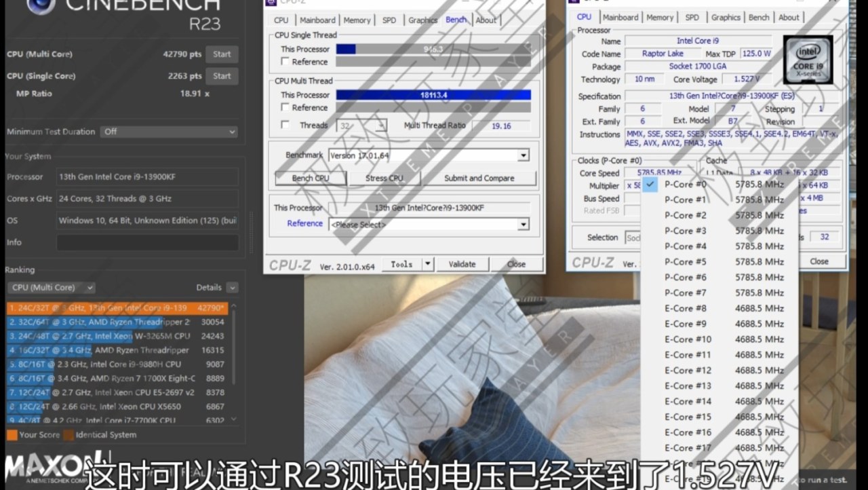Click the Stress CPU button
Viewport: 868px width, 490px height.
pyautogui.click(x=384, y=178)
